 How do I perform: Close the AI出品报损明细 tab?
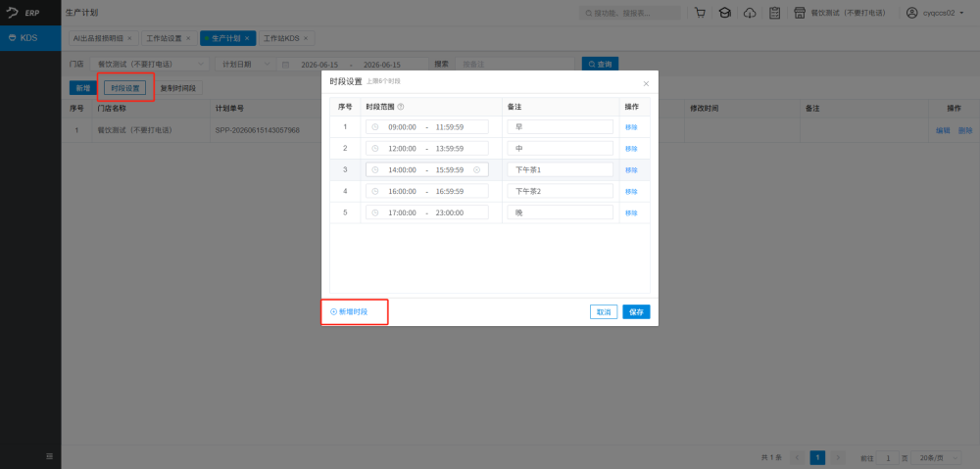[129, 38]
